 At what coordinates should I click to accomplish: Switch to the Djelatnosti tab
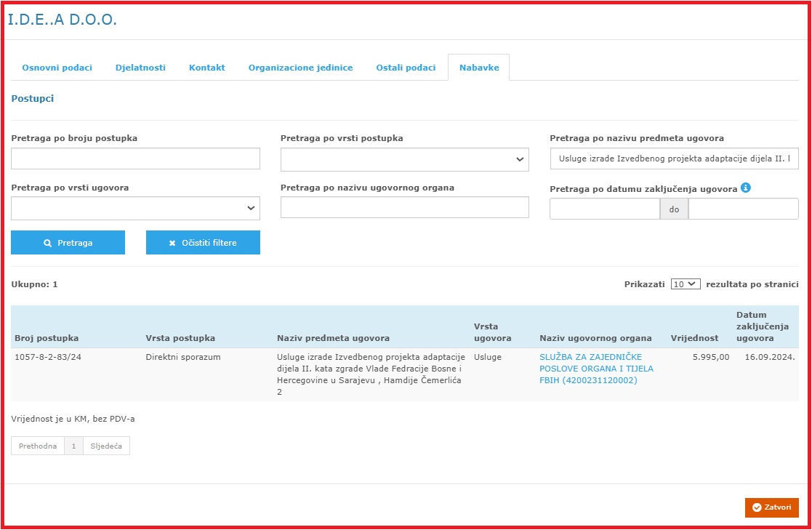pos(140,68)
